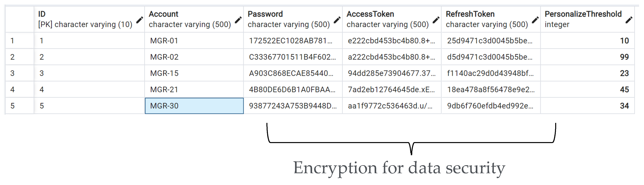Viewport: 644px width, 185px height.
Task: Select the cell with threshold value 45
Action: (588, 90)
